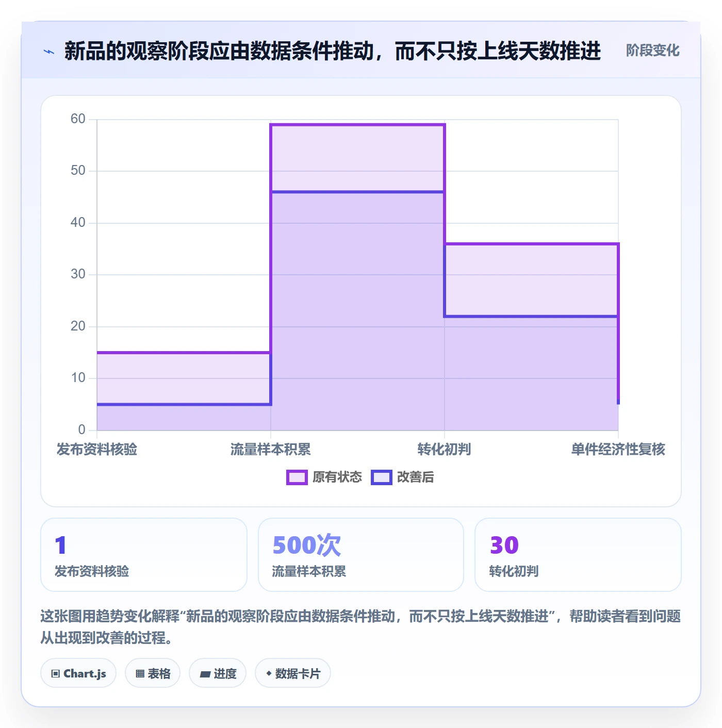Image resolution: width=722 pixels, height=728 pixels.
Task: Click the 转化初判 x-axis label
Action: click(445, 450)
